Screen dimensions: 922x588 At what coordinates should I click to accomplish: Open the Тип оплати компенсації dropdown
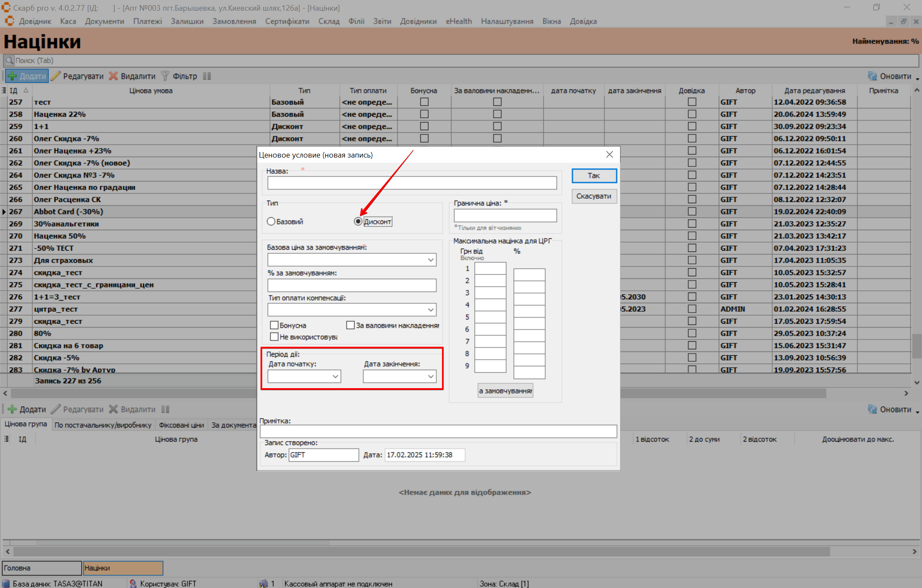click(430, 310)
